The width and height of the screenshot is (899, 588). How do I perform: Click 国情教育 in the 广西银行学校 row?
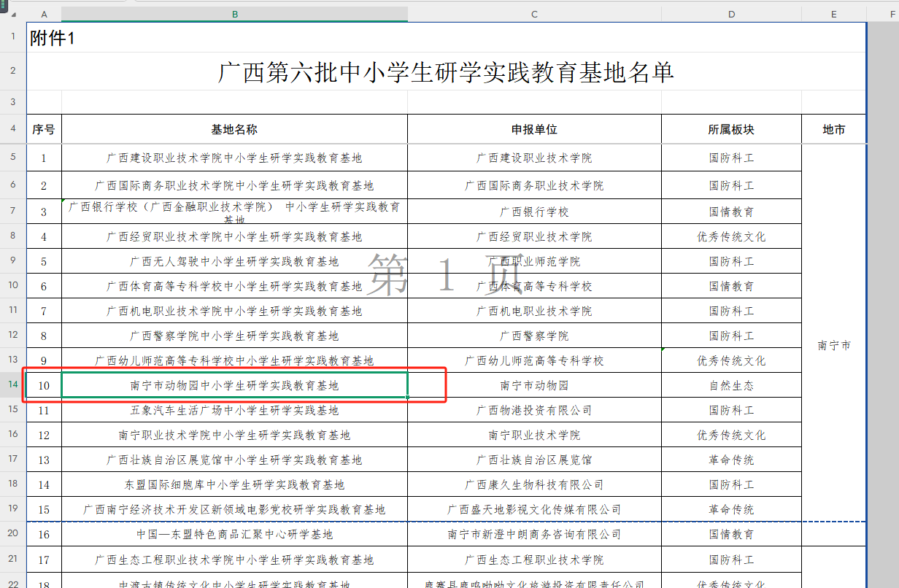click(x=731, y=212)
